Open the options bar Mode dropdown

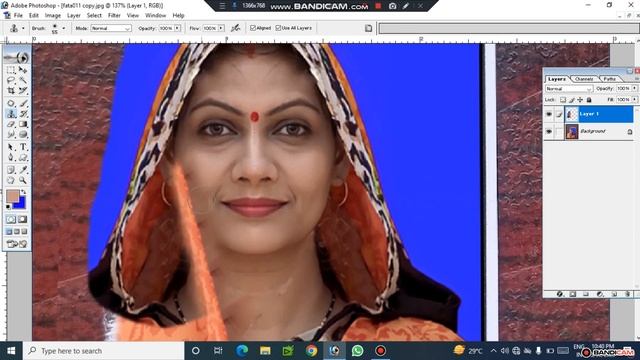click(111, 28)
